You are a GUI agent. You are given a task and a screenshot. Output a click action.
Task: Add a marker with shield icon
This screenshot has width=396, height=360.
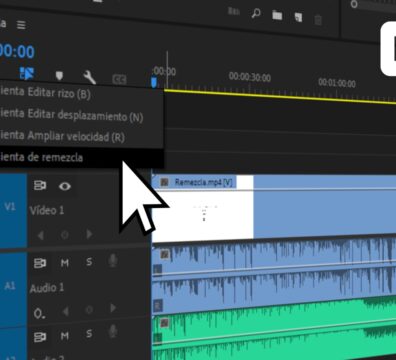pos(59,76)
